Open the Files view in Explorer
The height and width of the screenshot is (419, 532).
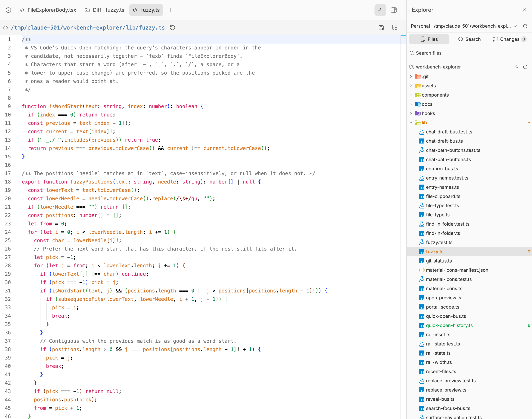pyautogui.click(x=429, y=39)
